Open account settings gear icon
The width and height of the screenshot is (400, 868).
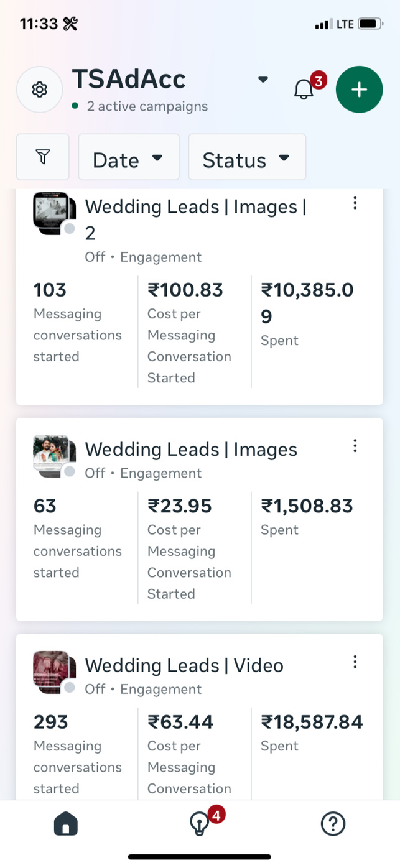point(39,90)
